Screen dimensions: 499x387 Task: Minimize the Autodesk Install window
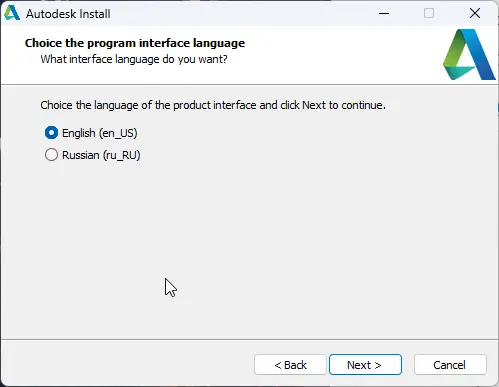[x=384, y=13]
